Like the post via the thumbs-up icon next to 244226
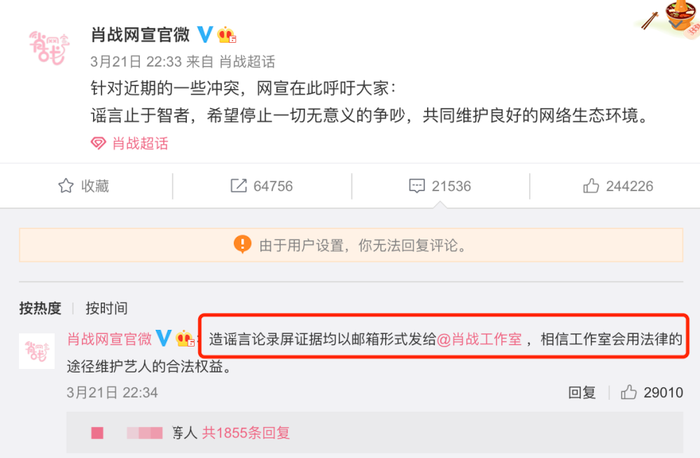 pyautogui.click(x=591, y=186)
